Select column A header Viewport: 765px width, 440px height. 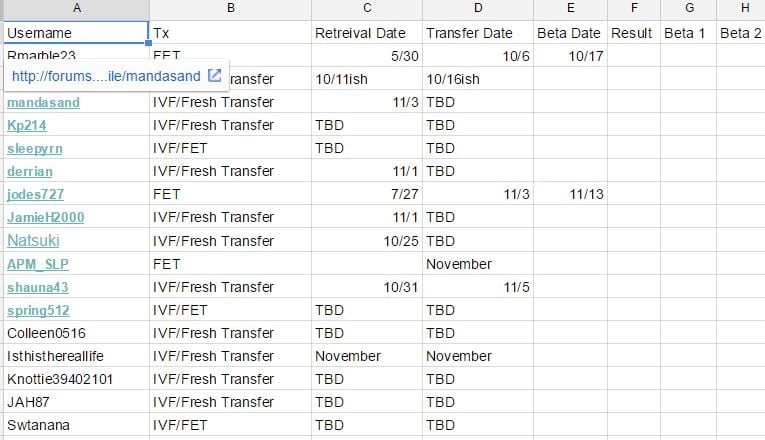tap(76, 8)
